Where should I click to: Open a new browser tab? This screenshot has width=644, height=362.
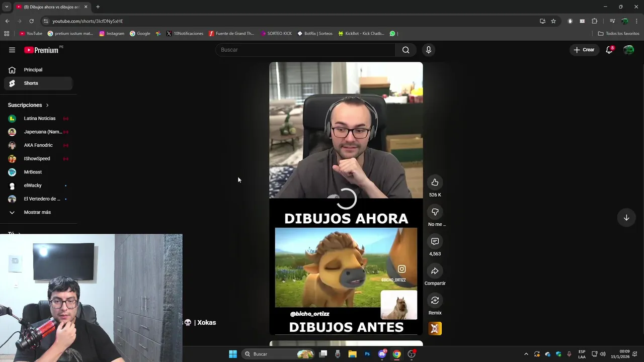coord(98,7)
